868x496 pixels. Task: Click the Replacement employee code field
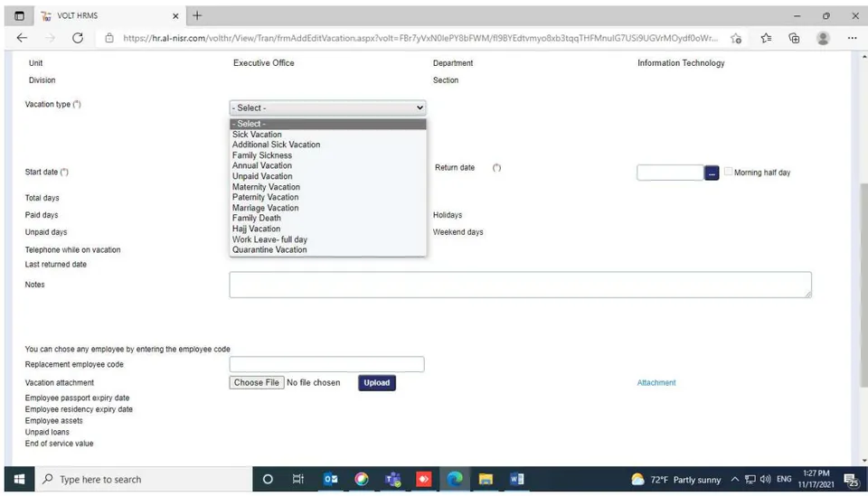point(326,364)
